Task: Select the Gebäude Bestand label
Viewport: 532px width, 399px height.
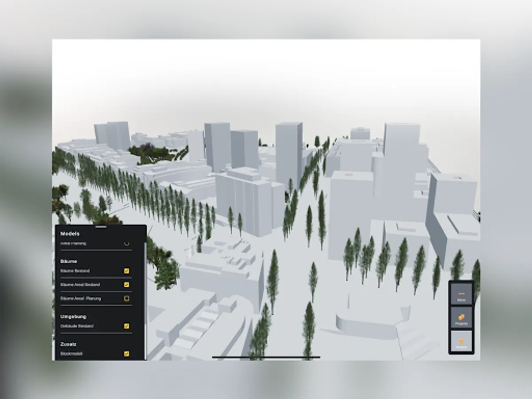Action: tap(77, 326)
